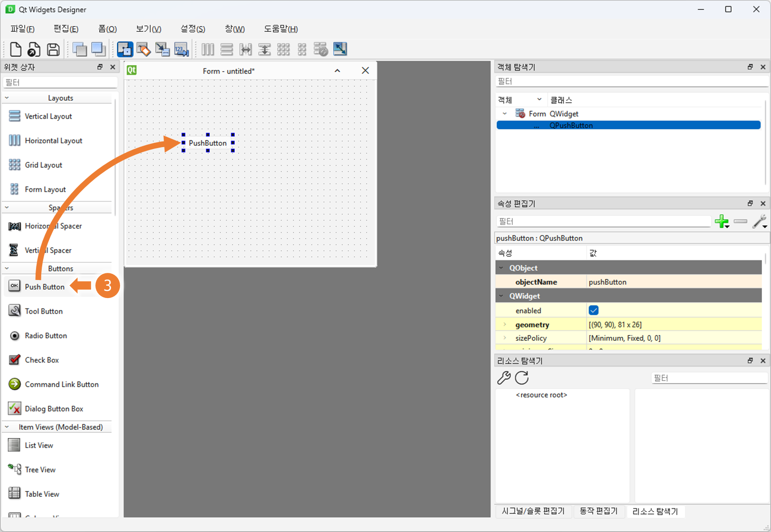Apply Lay Out in a Grid icon

(x=283, y=49)
